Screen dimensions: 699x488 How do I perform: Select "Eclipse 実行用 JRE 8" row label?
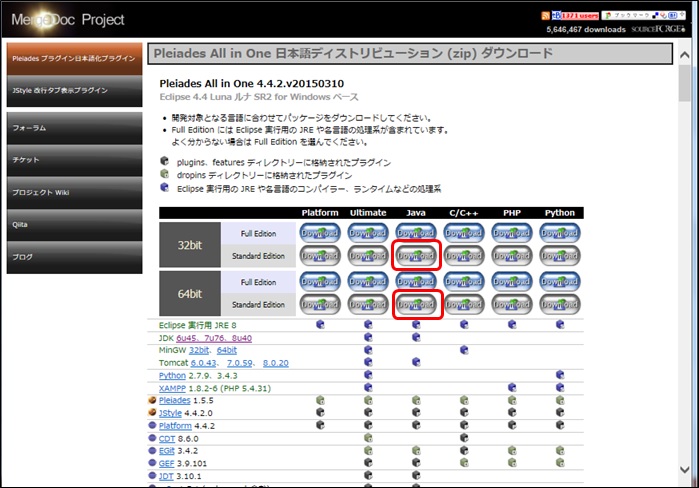point(197,325)
